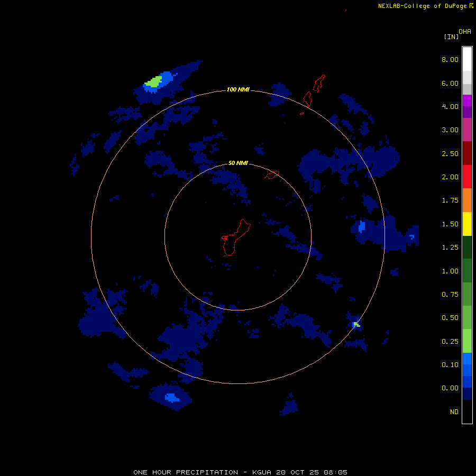476x476 pixels.
Task: Click the KGUA station identifier in the footer
Action: (x=262, y=472)
